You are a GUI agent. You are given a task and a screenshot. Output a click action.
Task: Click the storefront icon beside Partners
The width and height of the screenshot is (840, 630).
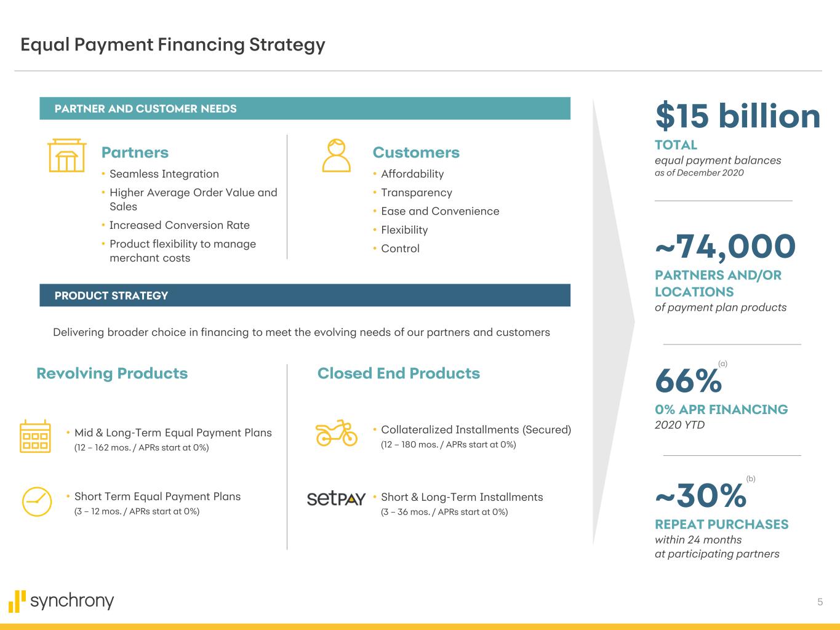[66, 156]
